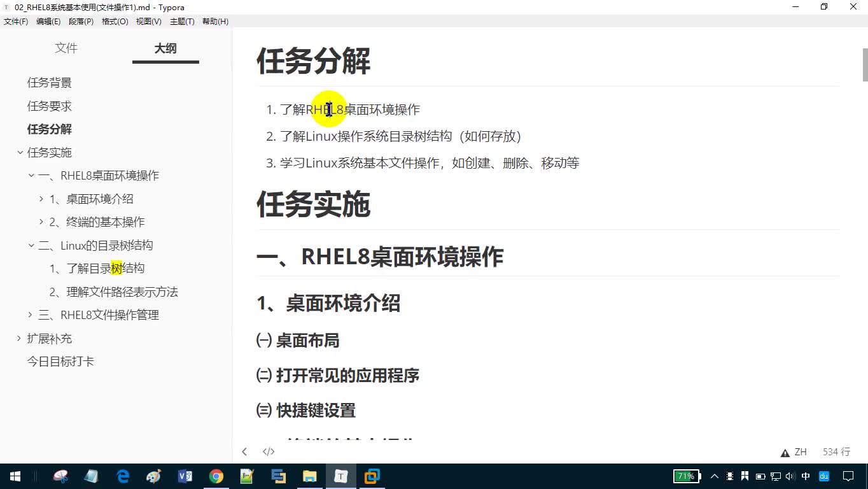Viewport: 868px width, 489px height.
Task: Click the 任务实施 heading in the document
Action: [313, 205]
